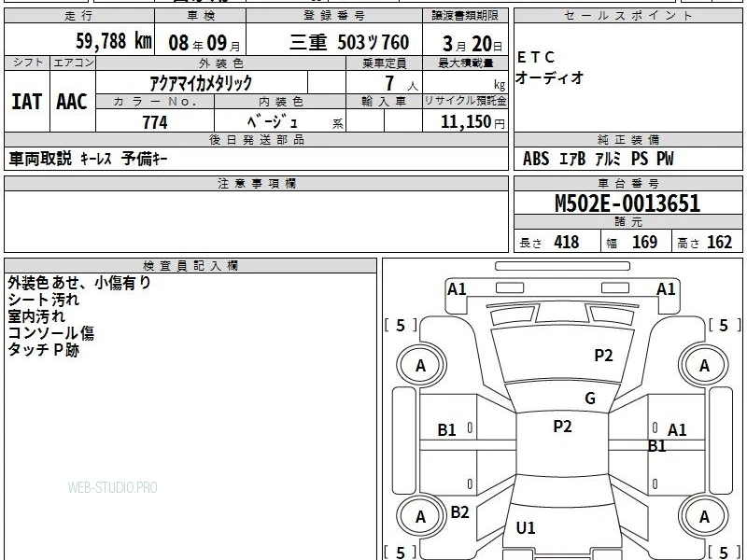The width and height of the screenshot is (747, 560).
Task: Select the 乗車定員 header
Action: 385,63
